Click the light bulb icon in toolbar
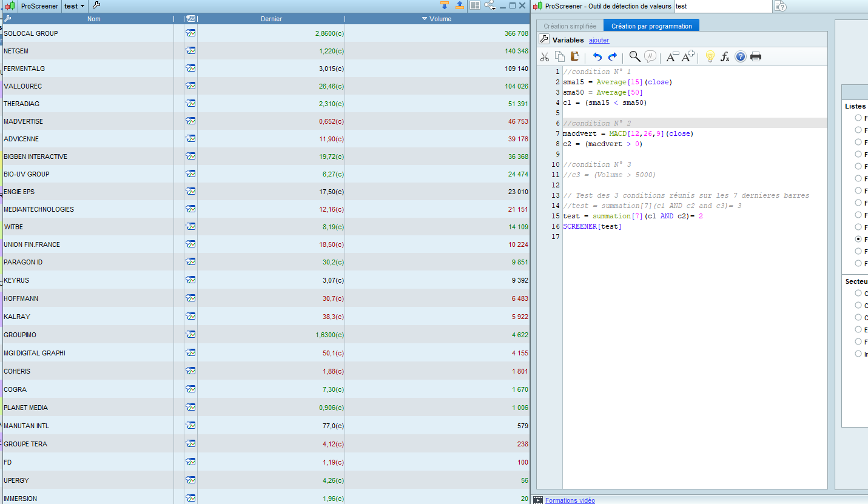The height and width of the screenshot is (504, 868). pos(710,57)
